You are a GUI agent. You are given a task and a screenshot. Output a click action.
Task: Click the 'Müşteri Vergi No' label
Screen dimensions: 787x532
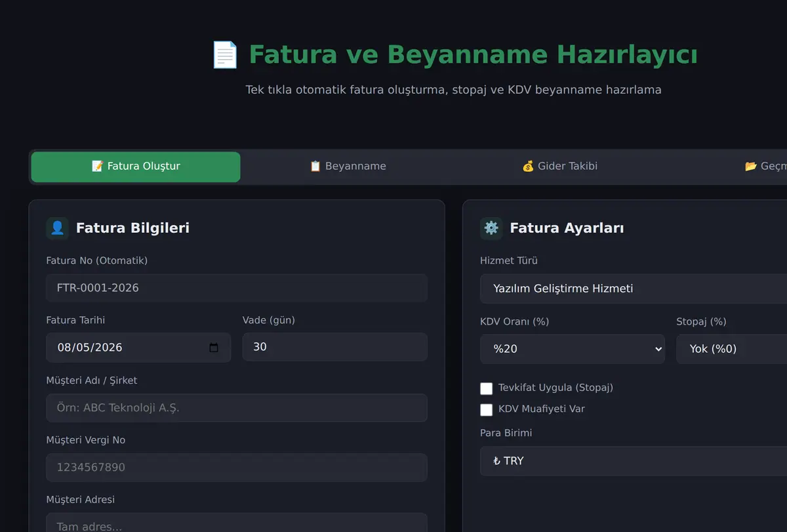pyautogui.click(x=86, y=440)
